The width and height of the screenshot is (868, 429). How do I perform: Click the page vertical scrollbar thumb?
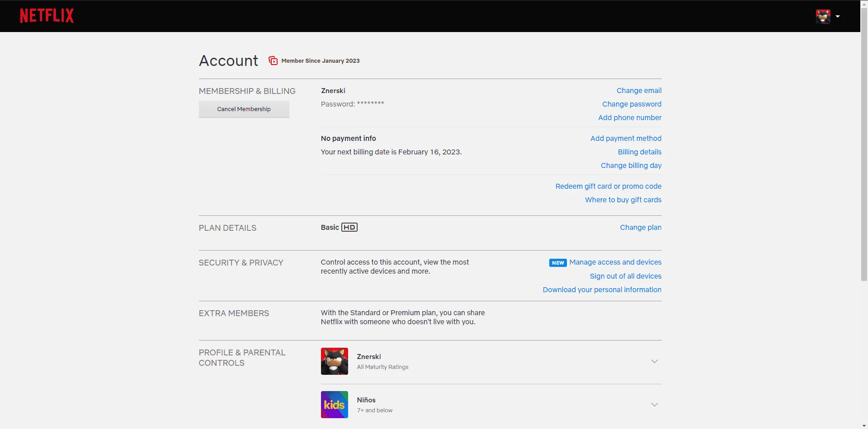pos(864,145)
